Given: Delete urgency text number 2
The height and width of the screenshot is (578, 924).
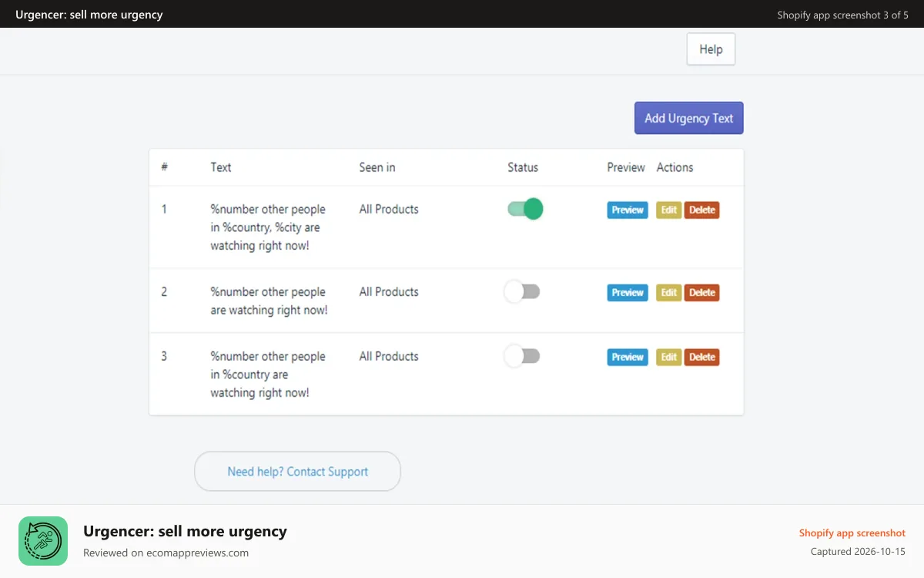Looking at the screenshot, I should point(701,293).
